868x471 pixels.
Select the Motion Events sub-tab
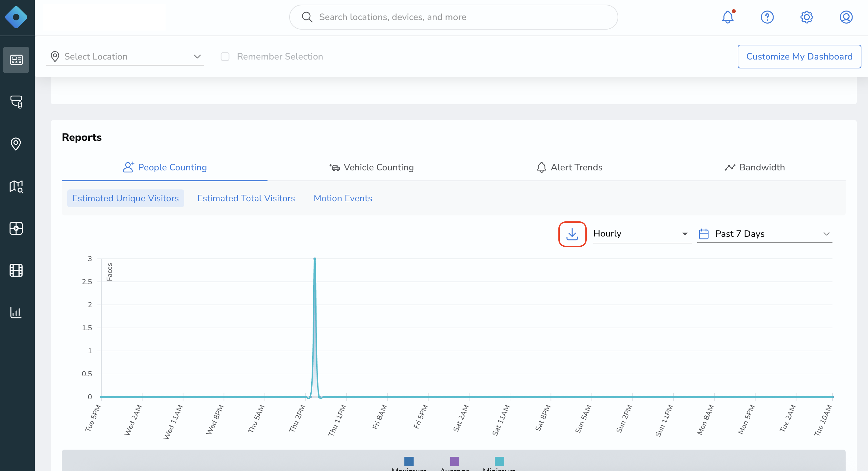pos(343,198)
